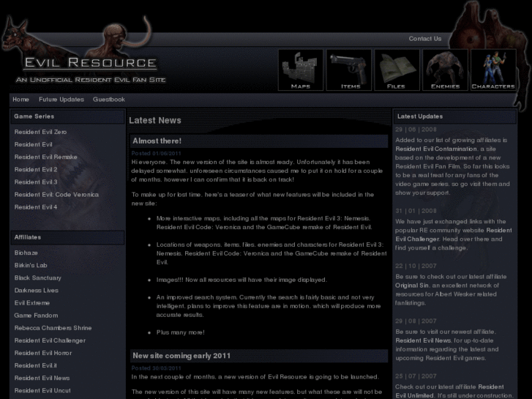Visit the Resident Evil Uncut affiliate

42,391
